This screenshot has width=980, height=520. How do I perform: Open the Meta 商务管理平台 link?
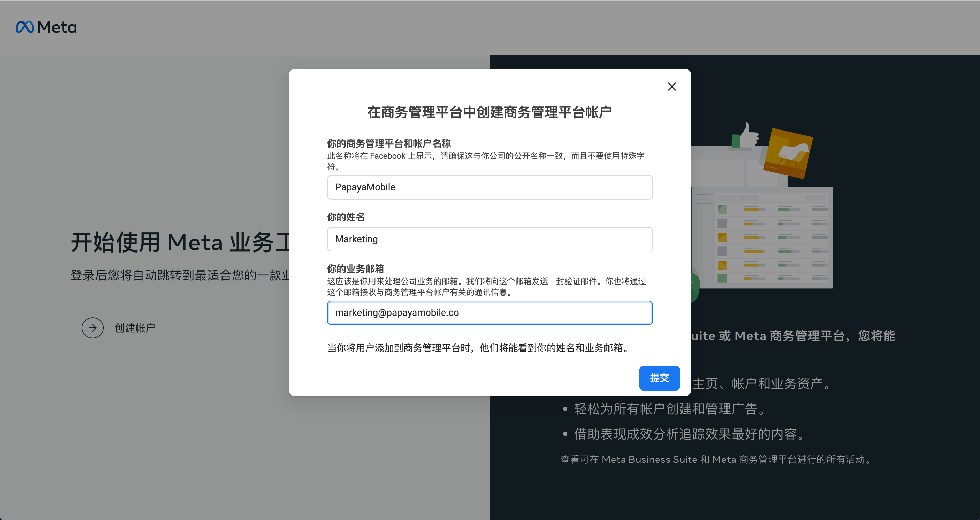pos(754,460)
